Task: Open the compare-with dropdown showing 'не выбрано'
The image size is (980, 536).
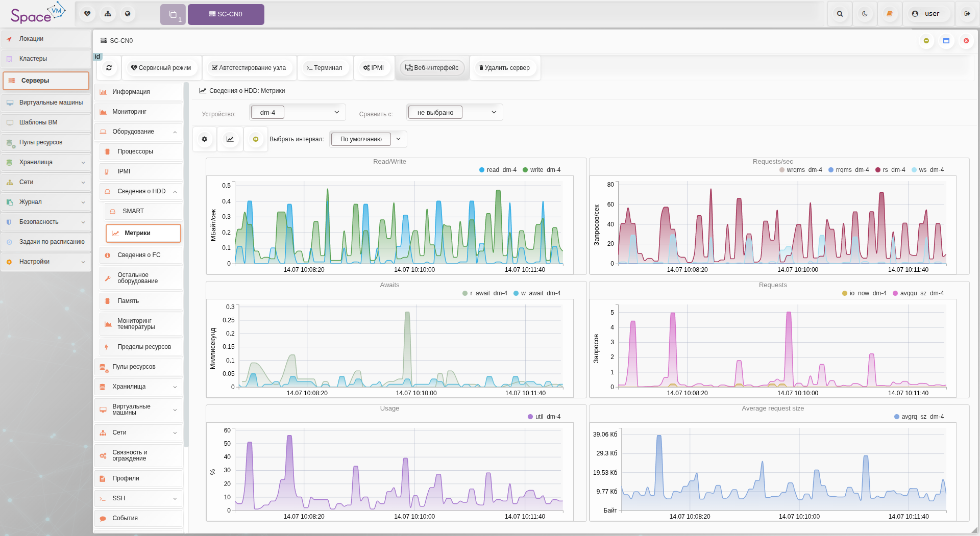Action: tap(455, 112)
